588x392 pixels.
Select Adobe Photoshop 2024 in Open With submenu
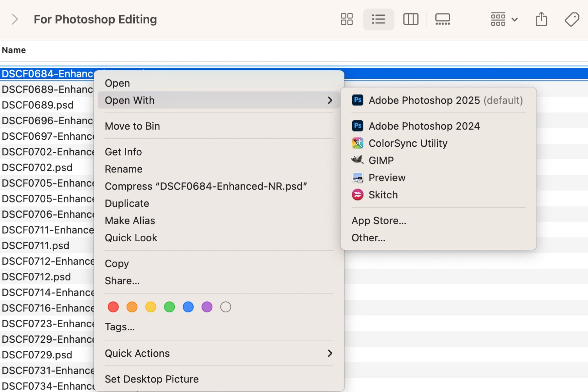tap(424, 126)
